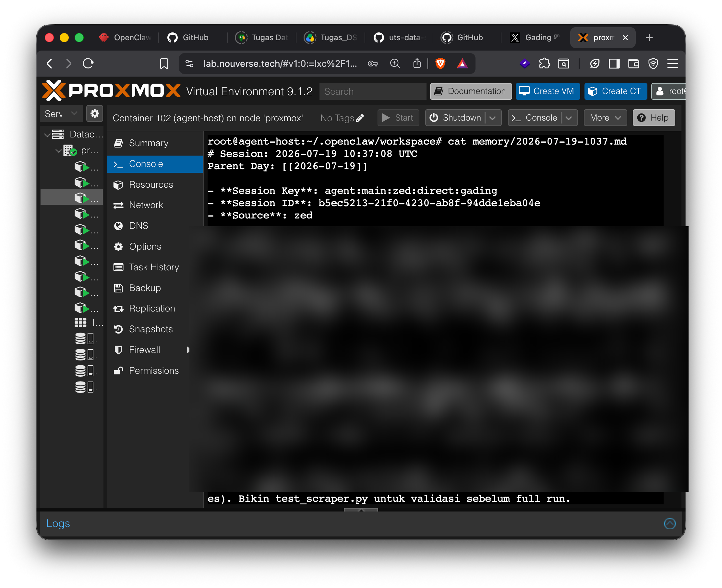The height and width of the screenshot is (588, 722).
Task: Collapse the Datacenter tree node
Action: [x=47, y=135]
